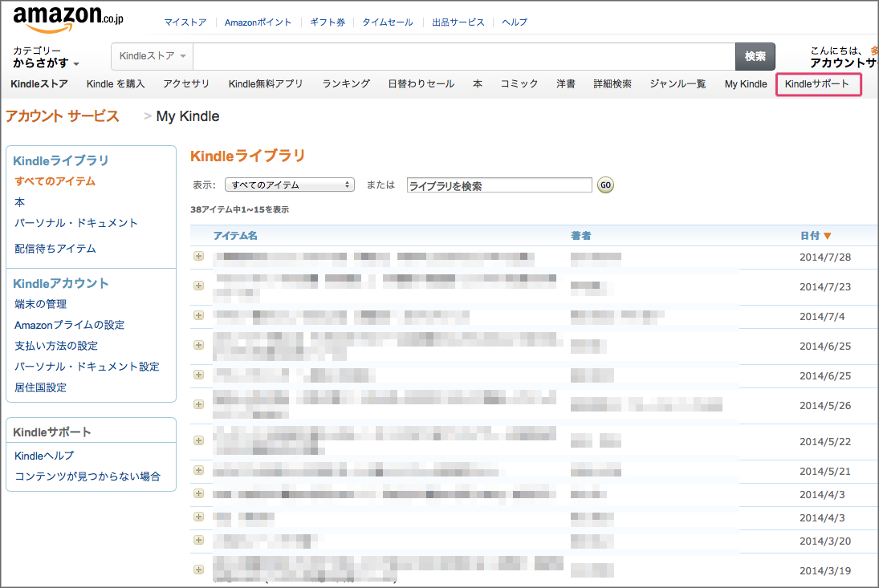Open Amazonポイント link

click(x=258, y=22)
